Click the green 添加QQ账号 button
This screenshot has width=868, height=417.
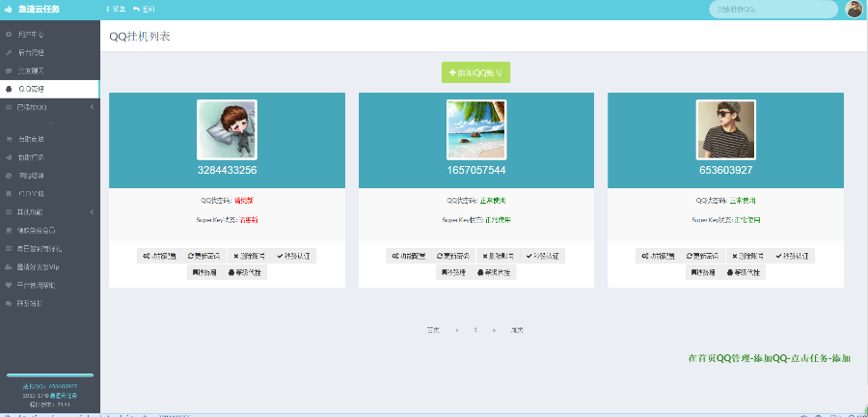point(475,72)
